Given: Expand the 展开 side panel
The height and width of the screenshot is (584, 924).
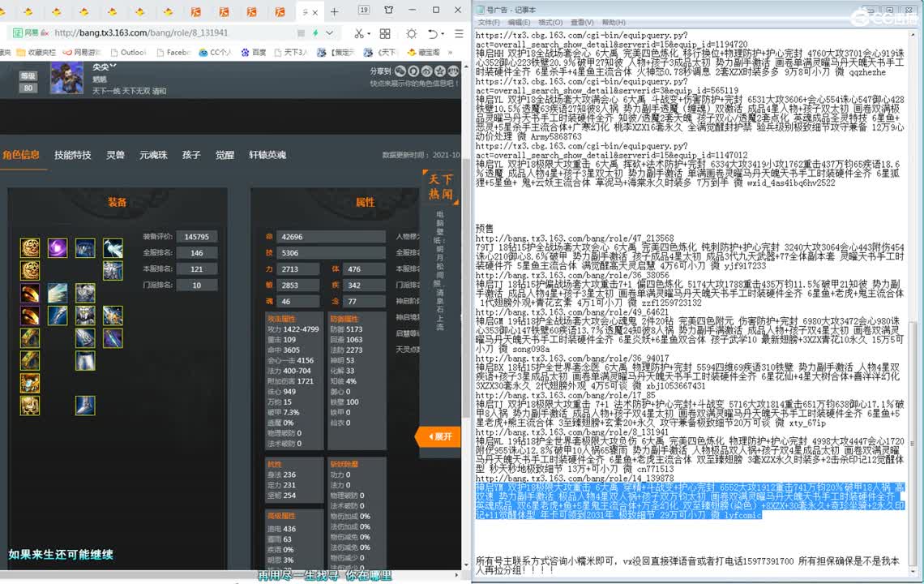Looking at the screenshot, I should [x=438, y=436].
